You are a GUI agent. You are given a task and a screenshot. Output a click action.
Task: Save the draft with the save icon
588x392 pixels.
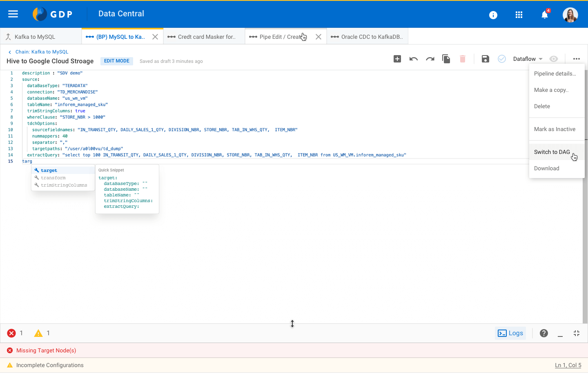coord(485,59)
